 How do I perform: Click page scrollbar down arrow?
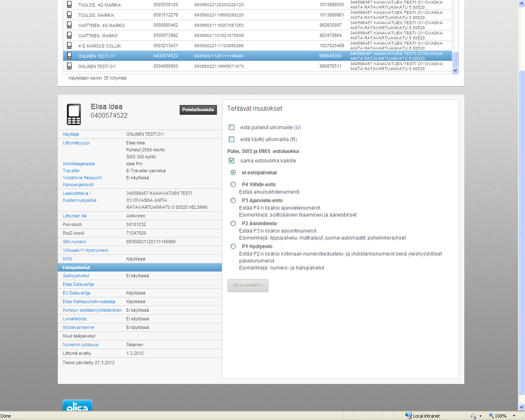[522, 407]
